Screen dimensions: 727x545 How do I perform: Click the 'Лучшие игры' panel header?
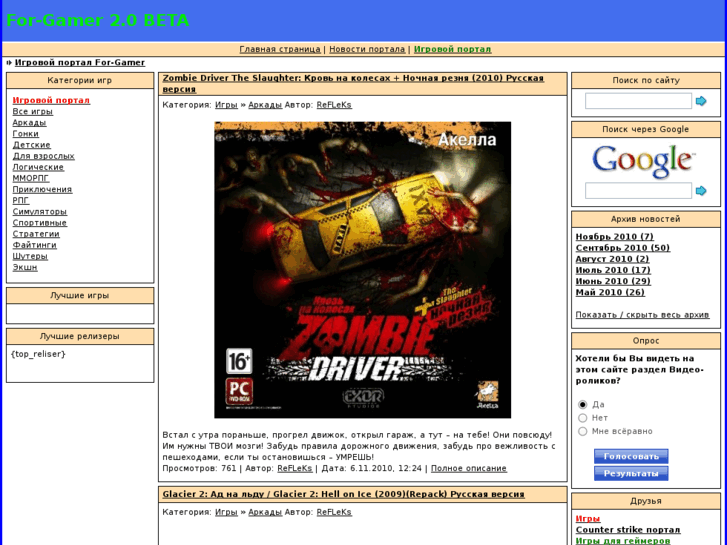click(x=80, y=296)
